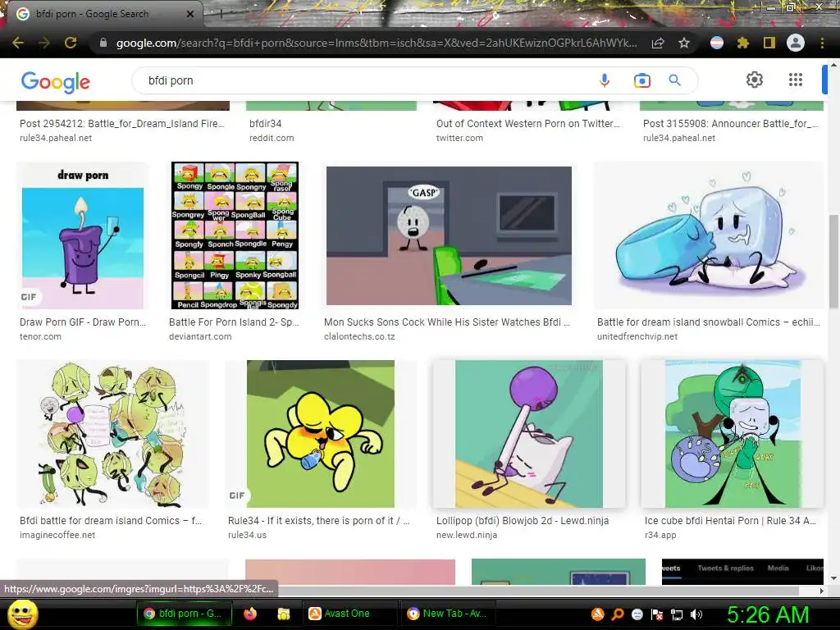
Task: Search by image with the camera icon
Action: pyautogui.click(x=641, y=80)
